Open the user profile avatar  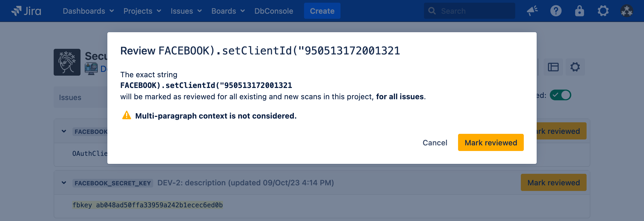[x=627, y=11]
